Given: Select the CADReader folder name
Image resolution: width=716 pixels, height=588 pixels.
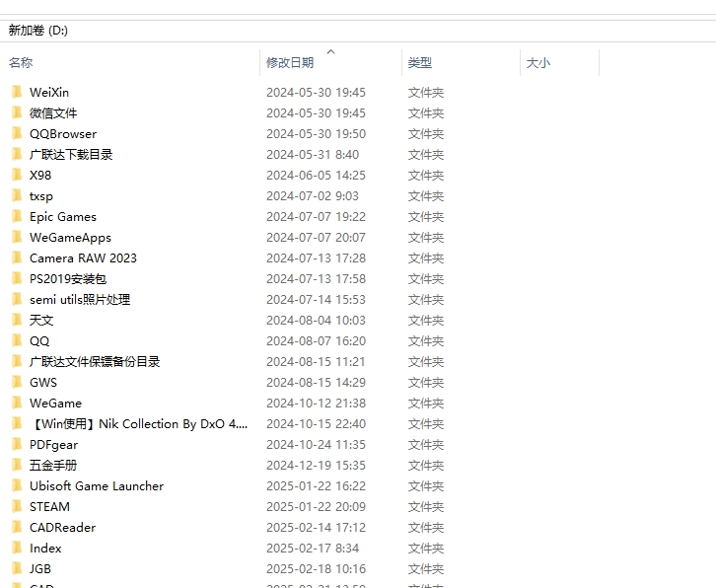Looking at the screenshot, I should pos(63,527).
